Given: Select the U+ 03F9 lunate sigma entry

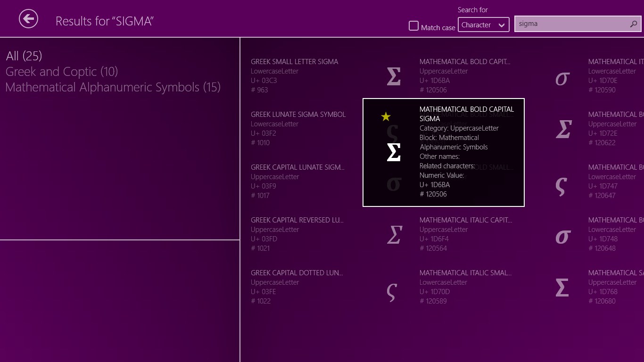Looking at the screenshot, I should pos(297,181).
